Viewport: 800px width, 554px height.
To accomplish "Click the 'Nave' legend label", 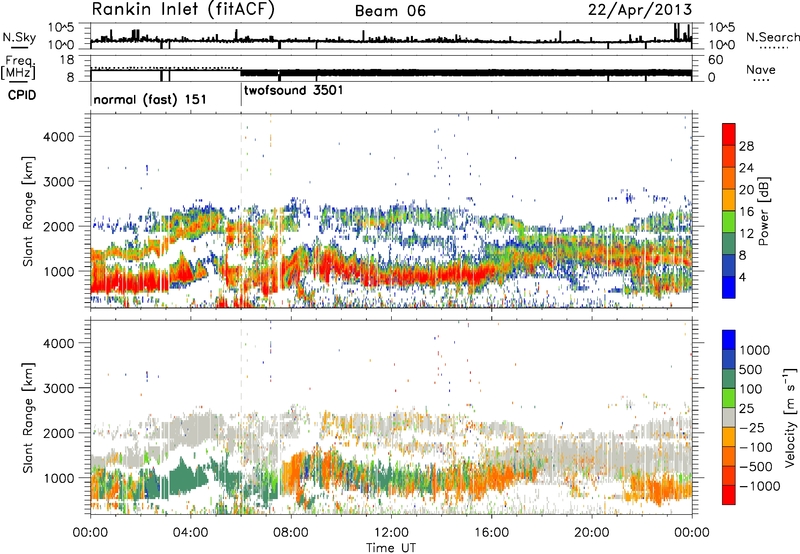I will (760, 70).
